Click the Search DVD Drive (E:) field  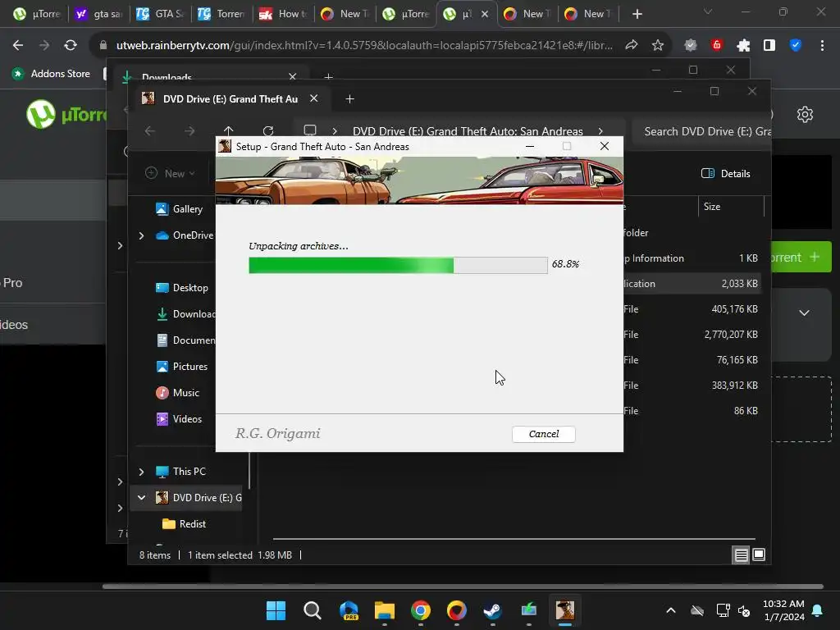click(x=702, y=131)
